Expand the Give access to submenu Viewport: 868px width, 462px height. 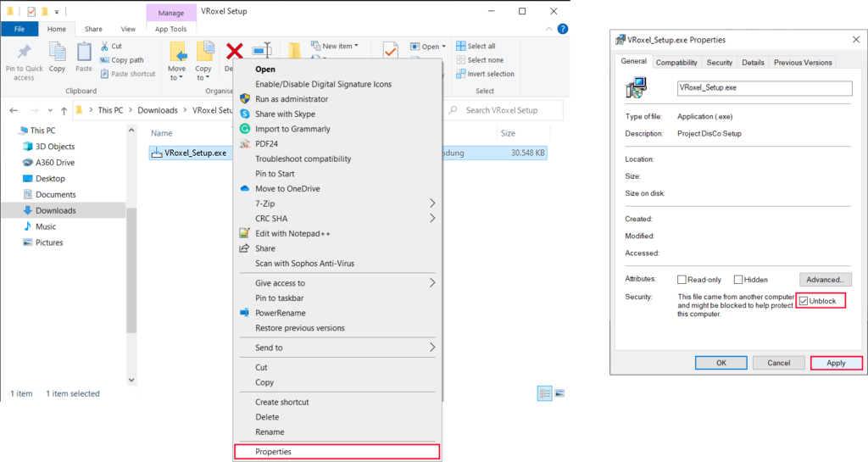tap(337, 283)
